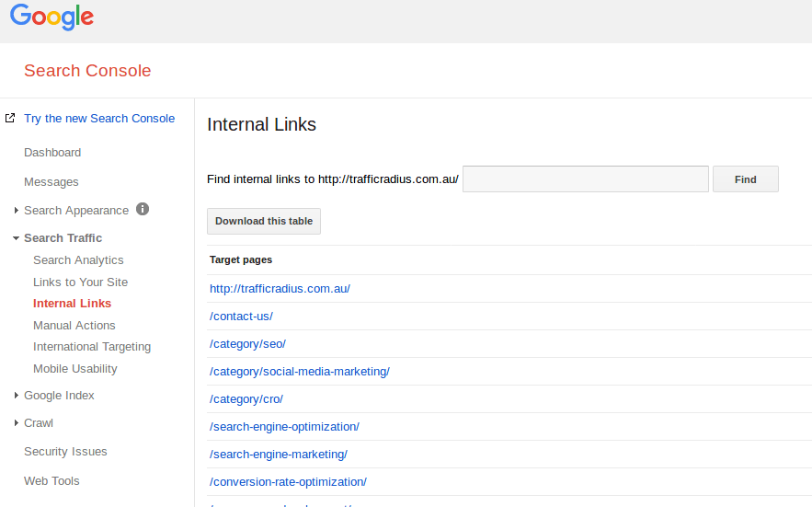Screen dimensions: 812x507
Task: Expand the Crawl section arrow
Action: [x=16, y=422]
